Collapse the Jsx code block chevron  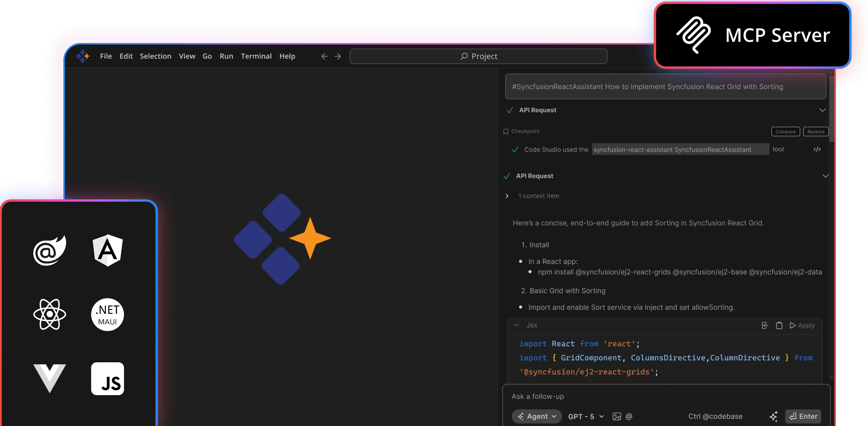pos(516,325)
